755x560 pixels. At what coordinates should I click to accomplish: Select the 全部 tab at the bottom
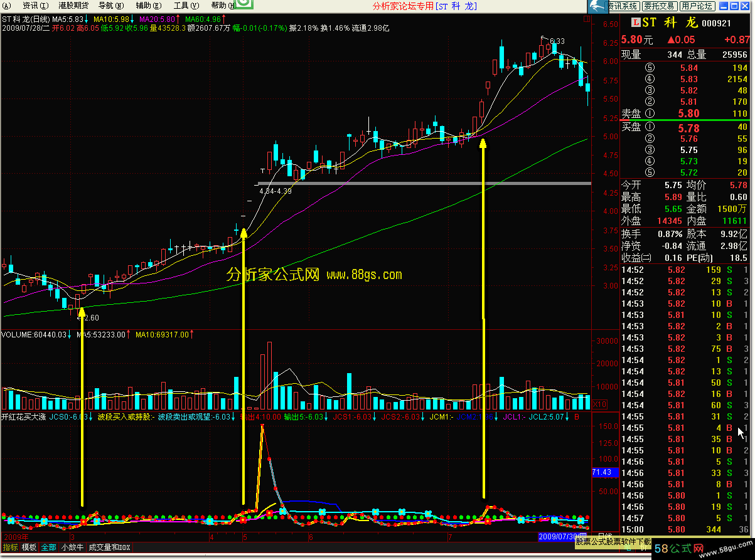click(x=48, y=547)
